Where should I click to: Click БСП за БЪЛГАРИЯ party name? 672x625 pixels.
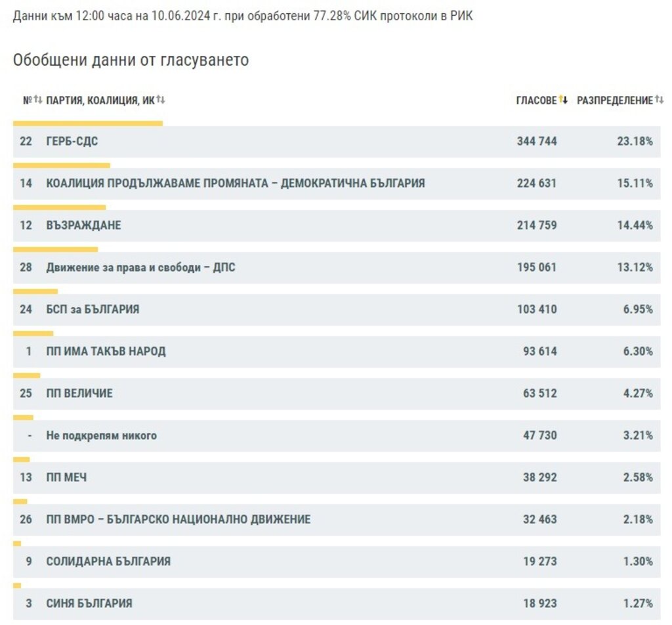pyautogui.click(x=93, y=309)
